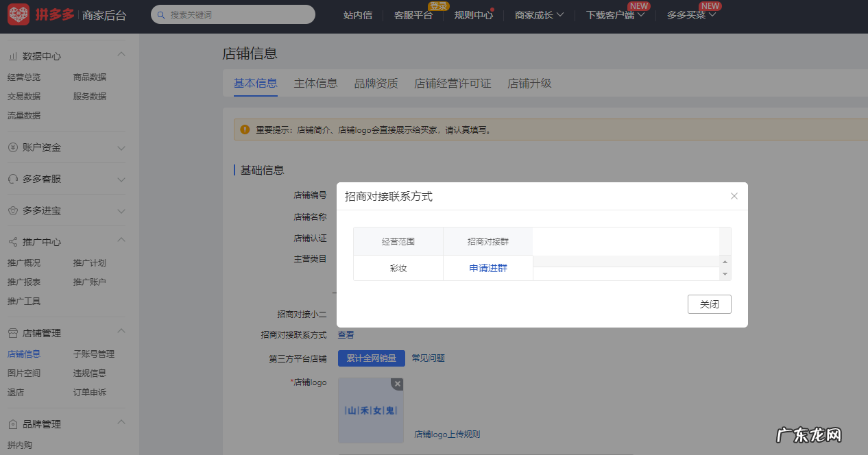Close the 招商对接联系方式 dialog via X
This screenshot has width=868, height=455.
[734, 196]
